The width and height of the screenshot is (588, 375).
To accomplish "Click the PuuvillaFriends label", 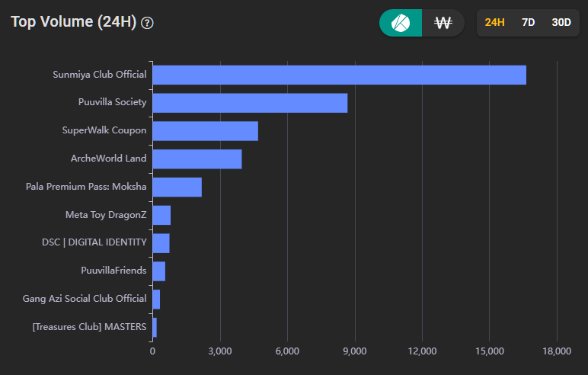I will (x=113, y=271).
